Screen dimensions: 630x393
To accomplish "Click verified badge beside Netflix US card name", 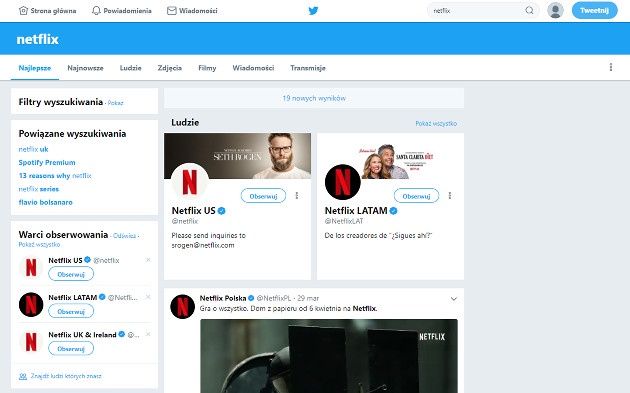I will pos(221,211).
